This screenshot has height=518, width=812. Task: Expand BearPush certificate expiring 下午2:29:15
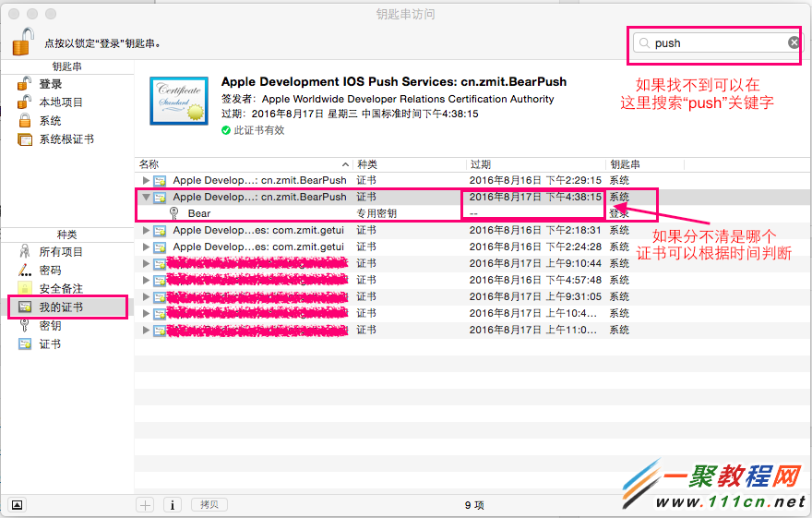pos(146,180)
